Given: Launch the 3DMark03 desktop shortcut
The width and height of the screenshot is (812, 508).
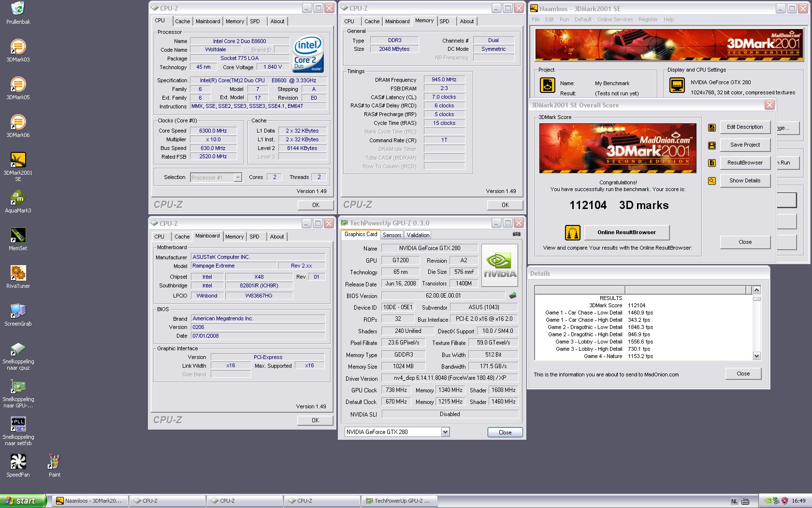Looking at the screenshot, I should [x=18, y=46].
